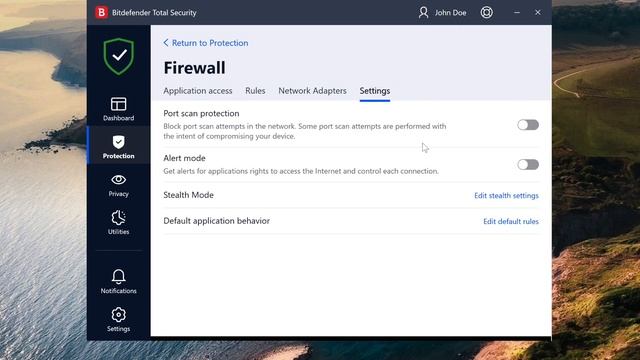Close the Bitdefender window
The height and width of the screenshot is (360, 640).
tap(538, 13)
